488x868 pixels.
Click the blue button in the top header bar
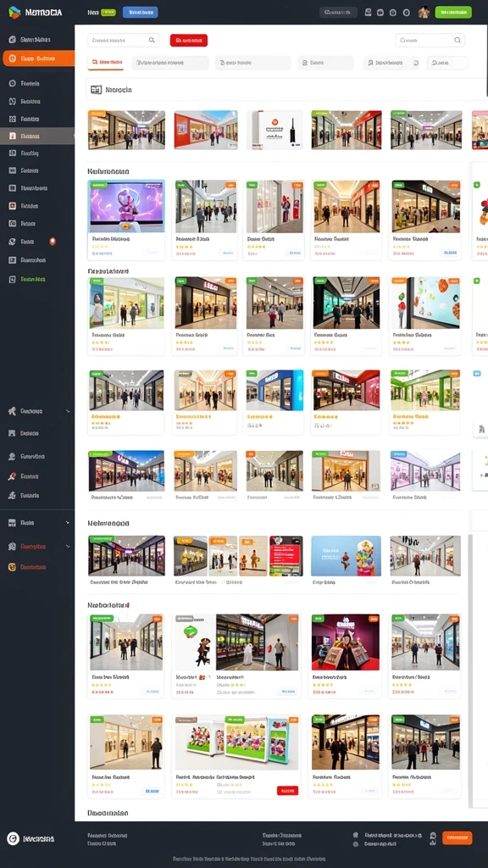(x=140, y=12)
